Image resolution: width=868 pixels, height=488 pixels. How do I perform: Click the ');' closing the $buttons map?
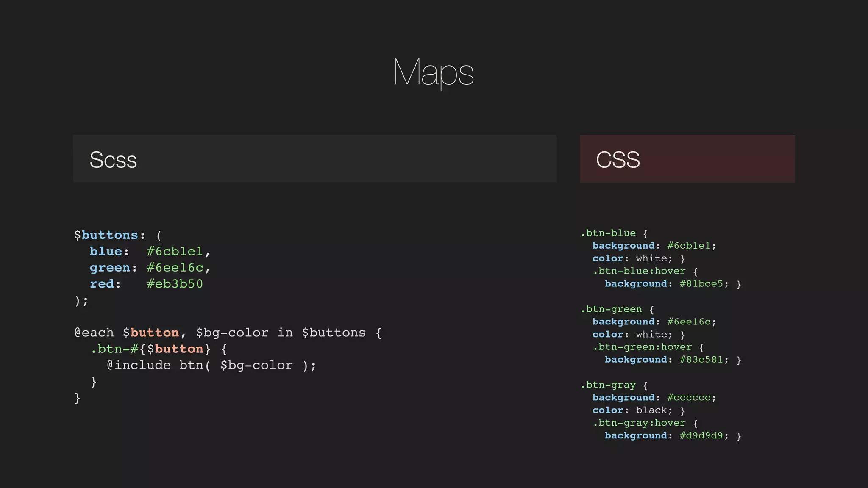click(81, 300)
